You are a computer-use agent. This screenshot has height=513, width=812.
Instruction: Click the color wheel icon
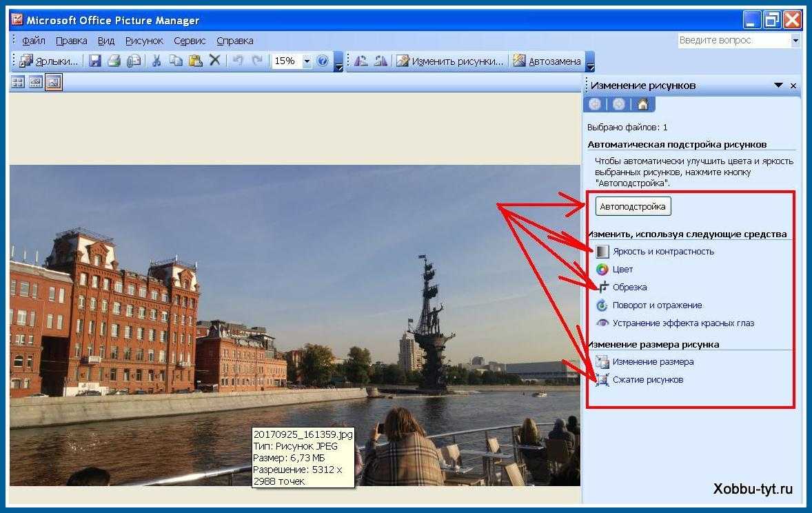[x=602, y=270]
